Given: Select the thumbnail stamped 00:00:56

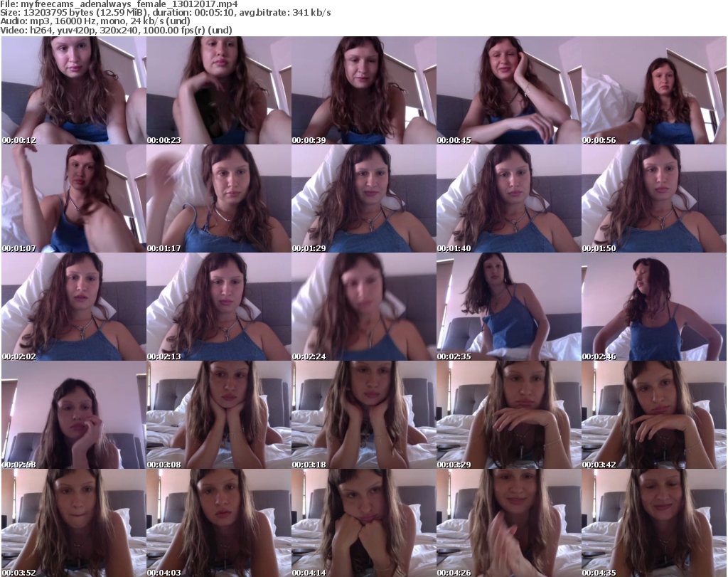Looking at the screenshot, I should 654,90.
